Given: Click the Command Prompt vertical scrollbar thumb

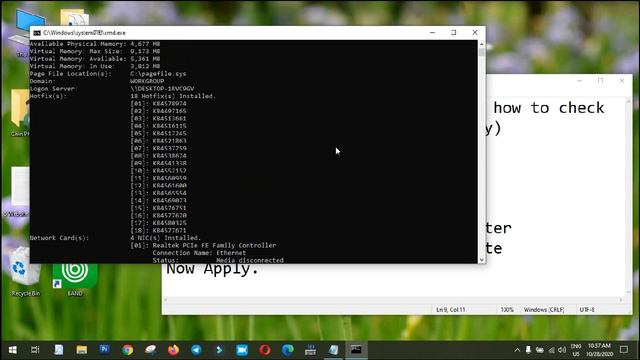Looking at the screenshot, I should [482, 52].
